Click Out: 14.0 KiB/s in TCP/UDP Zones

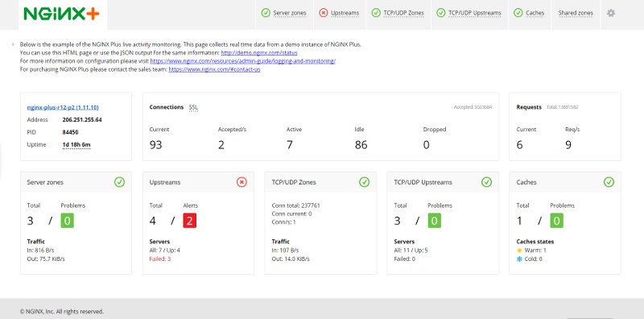[291, 259]
